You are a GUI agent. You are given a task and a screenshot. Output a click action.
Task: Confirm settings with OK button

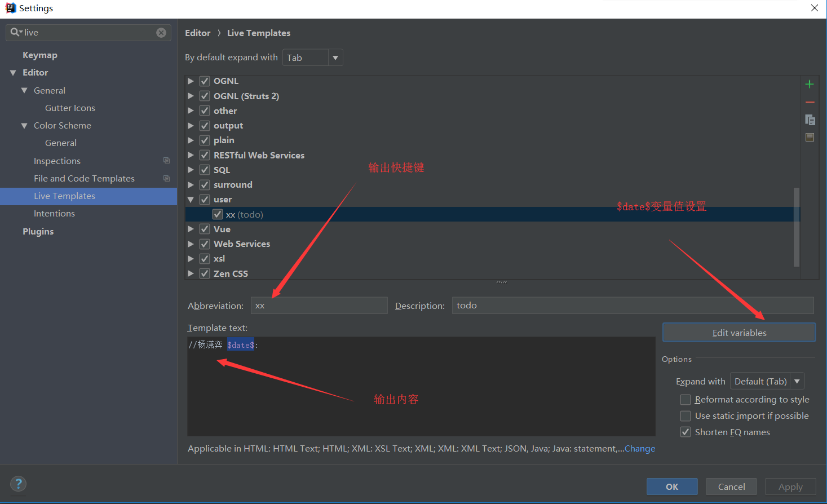pos(672,487)
